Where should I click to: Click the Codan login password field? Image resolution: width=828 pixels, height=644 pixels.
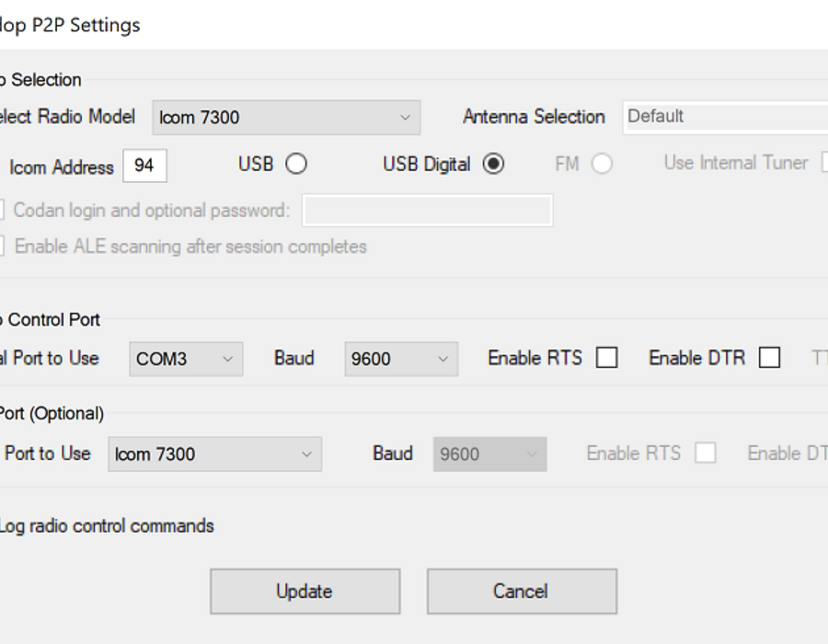tap(427, 210)
